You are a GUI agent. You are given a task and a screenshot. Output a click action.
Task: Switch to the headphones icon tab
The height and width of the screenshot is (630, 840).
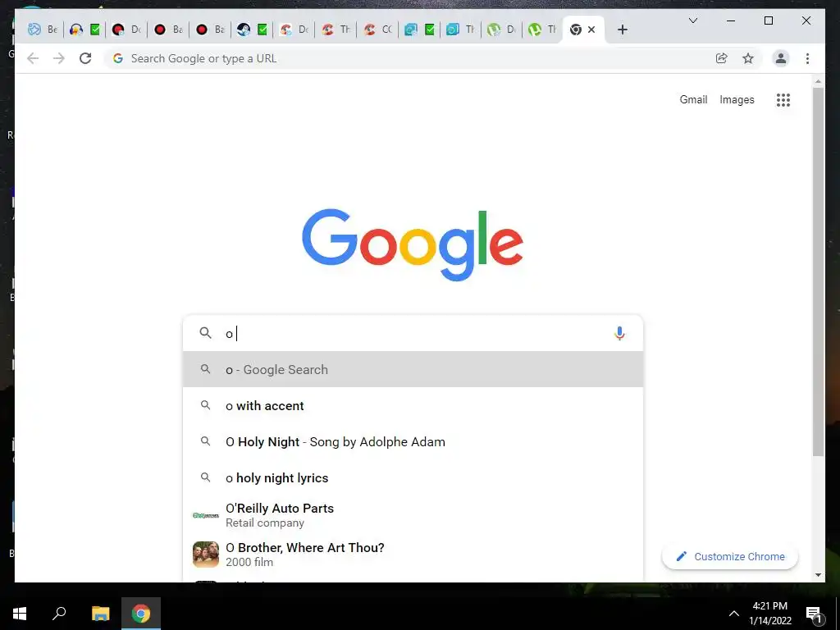tap(85, 30)
